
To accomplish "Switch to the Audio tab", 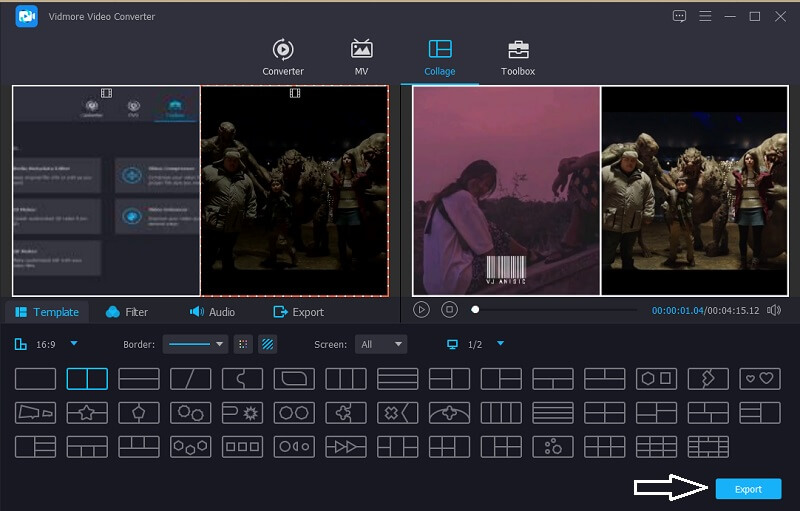I will click(x=212, y=312).
